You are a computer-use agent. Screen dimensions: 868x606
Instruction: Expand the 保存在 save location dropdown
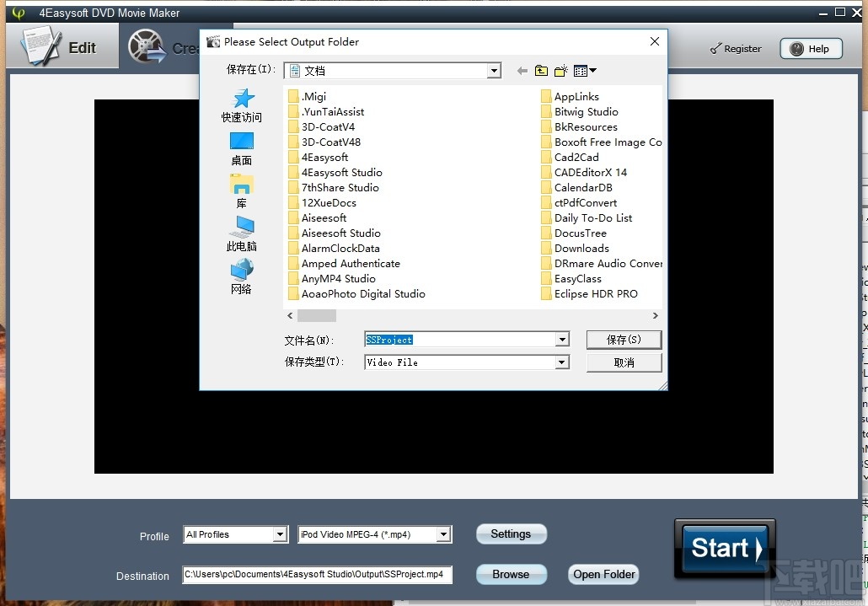[x=495, y=71]
